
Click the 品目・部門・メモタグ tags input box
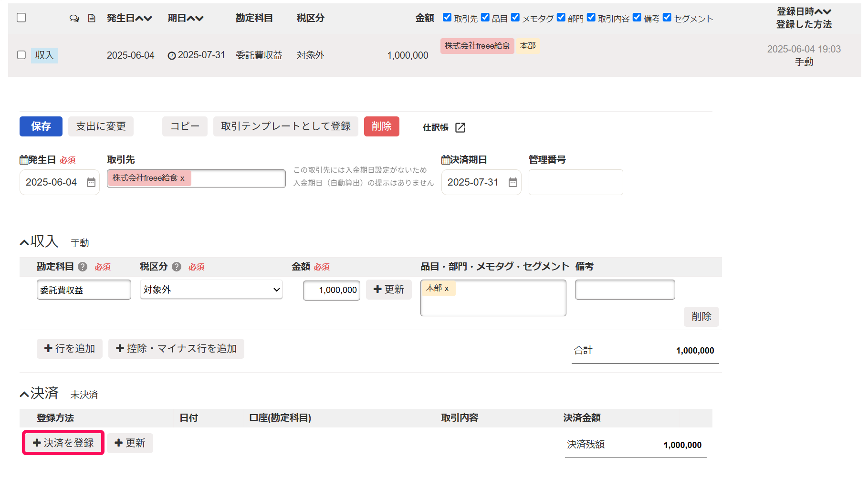pyautogui.click(x=493, y=298)
